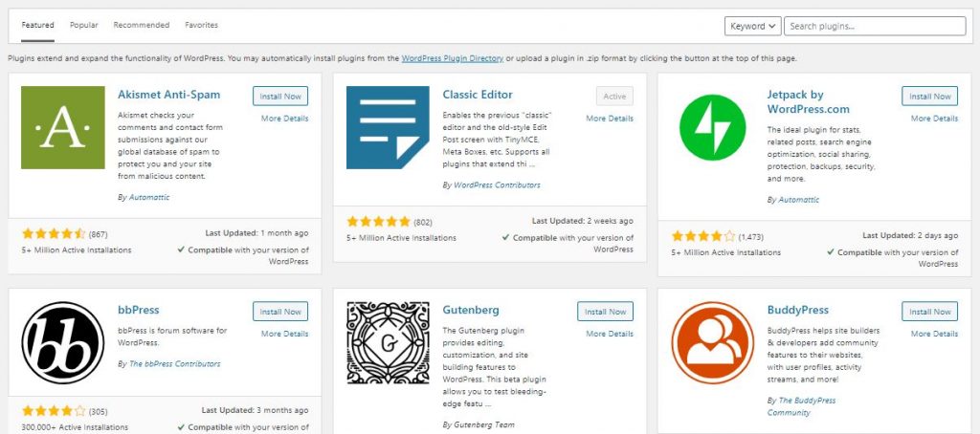Open The BuddyPress Community author link

tap(802, 406)
